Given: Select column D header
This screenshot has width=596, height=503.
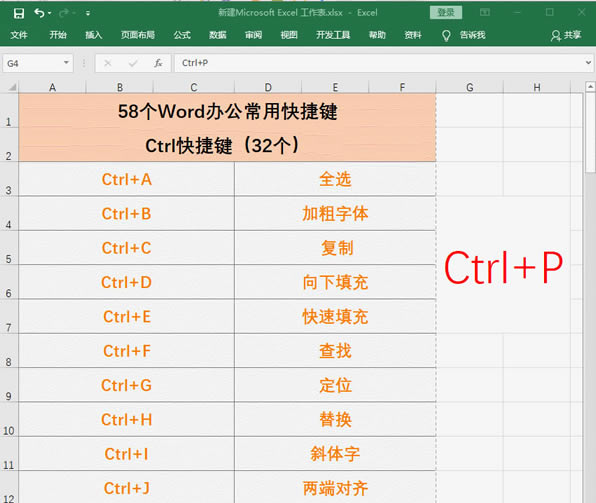Looking at the screenshot, I should point(268,87).
